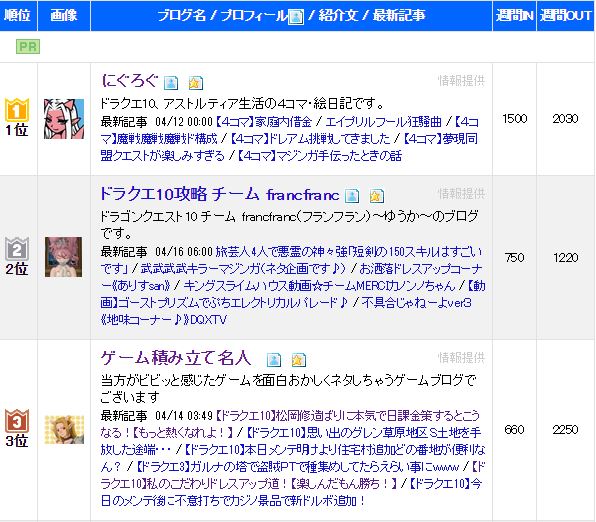Open the にぐろぐ blog title link
The height and width of the screenshot is (522, 596).
(x=130, y=81)
